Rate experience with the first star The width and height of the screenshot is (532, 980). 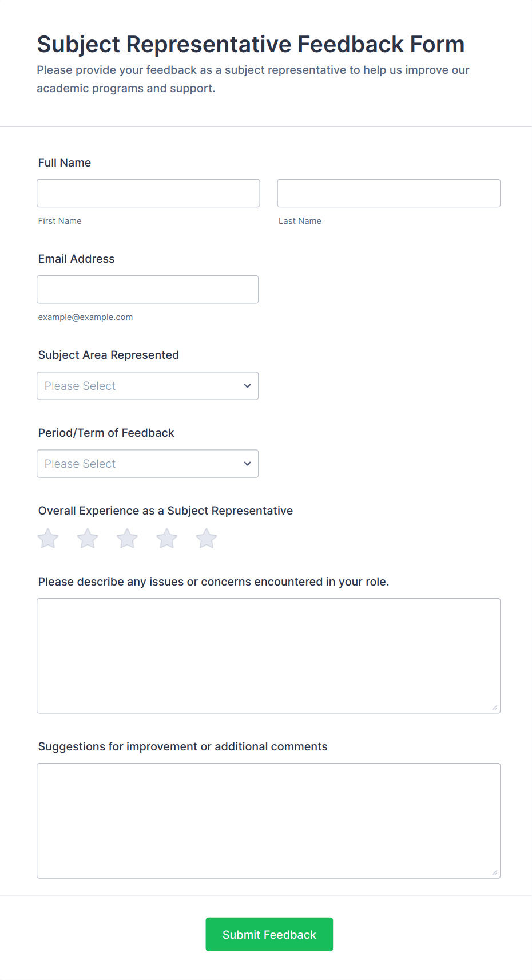click(48, 539)
